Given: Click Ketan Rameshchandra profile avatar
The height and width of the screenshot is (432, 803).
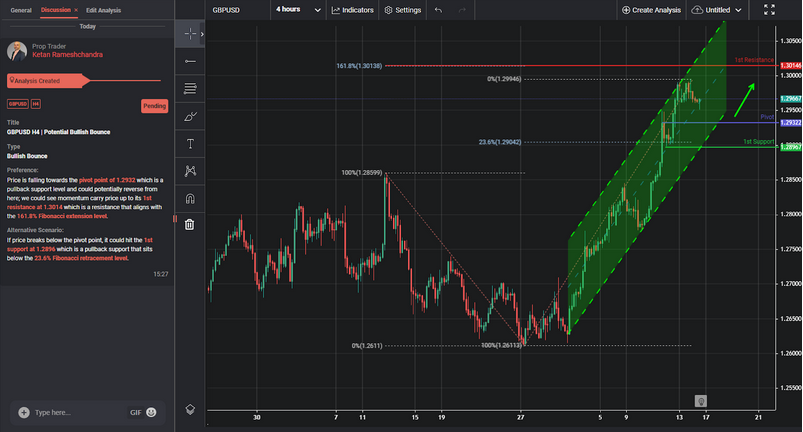Looking at the screenshot, I should [x=17, y=51].
